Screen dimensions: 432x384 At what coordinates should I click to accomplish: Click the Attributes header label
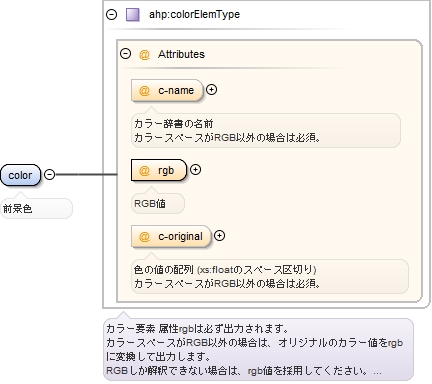pos(181,54)
